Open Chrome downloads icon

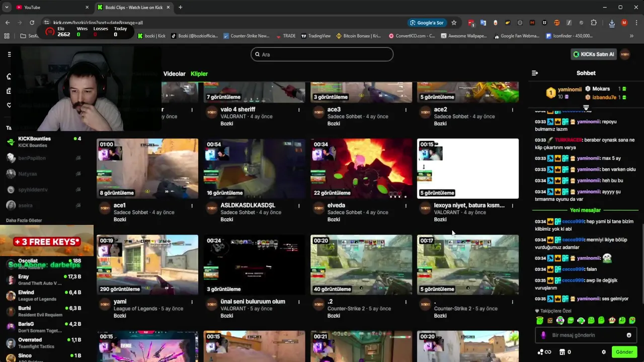(x=612, y=23)
